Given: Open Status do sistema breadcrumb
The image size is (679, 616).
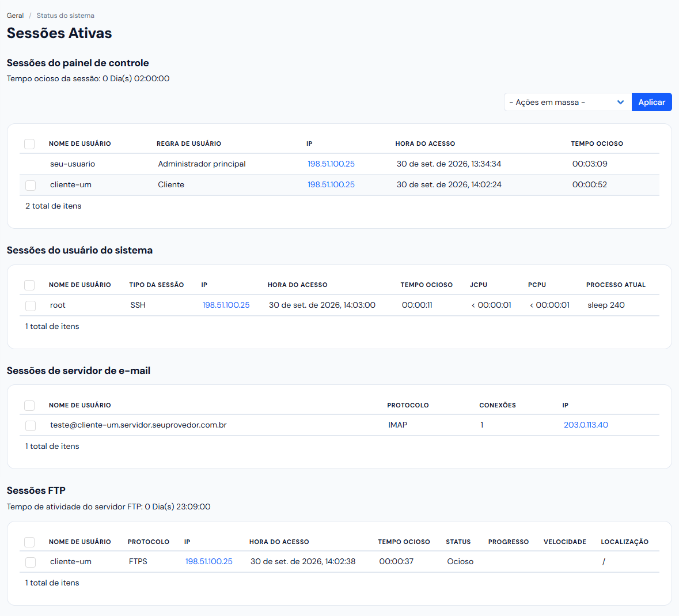Looking at the screenshot, I should [x=66, y=16].
